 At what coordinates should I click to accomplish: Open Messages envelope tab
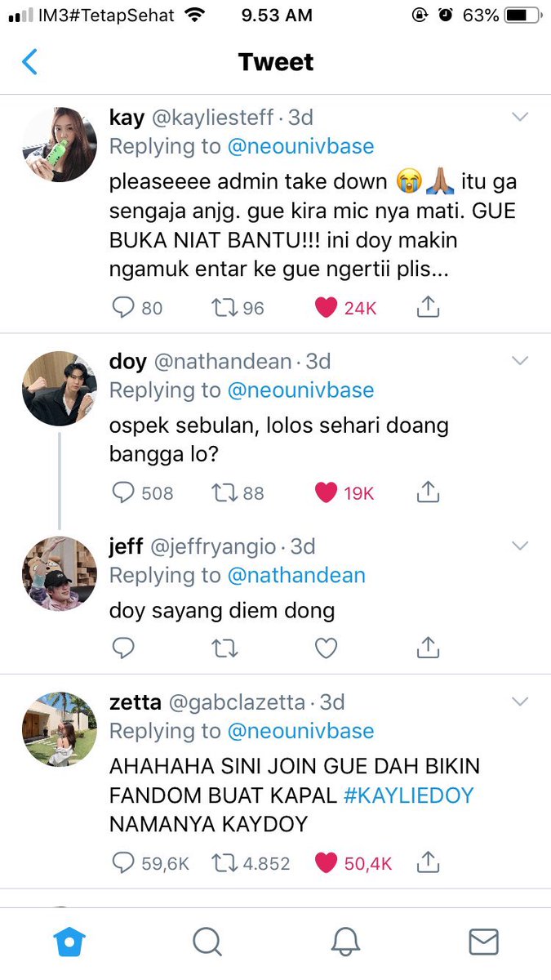483,942
